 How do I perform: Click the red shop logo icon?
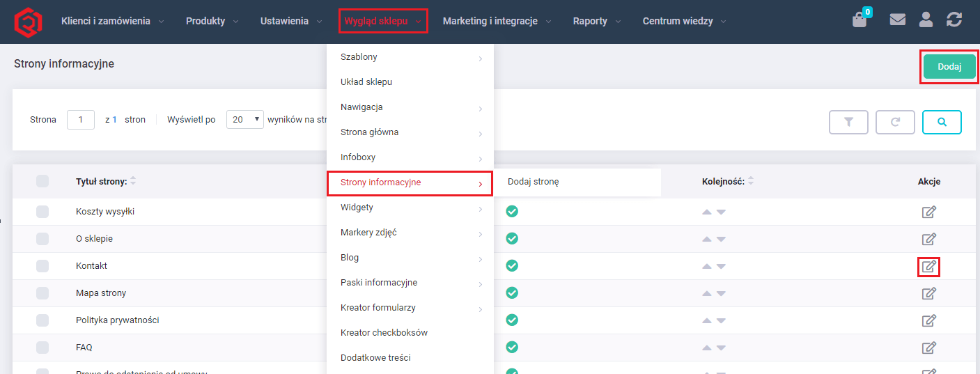pos(29,21)
